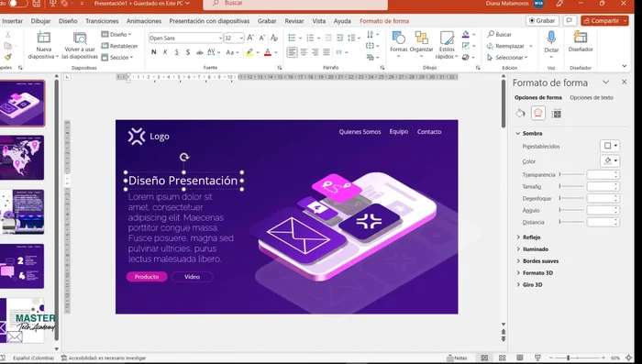This screenshot has height=364, width=642.
Task: Open the Seleccionar dropdown
Action: (x=507, y=58)
